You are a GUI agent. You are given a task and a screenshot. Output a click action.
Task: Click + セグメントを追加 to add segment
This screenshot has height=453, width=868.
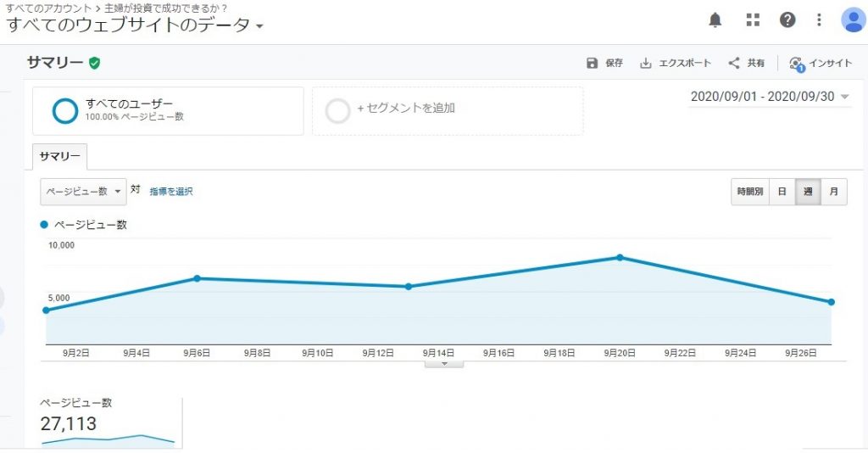click(405, 109)
